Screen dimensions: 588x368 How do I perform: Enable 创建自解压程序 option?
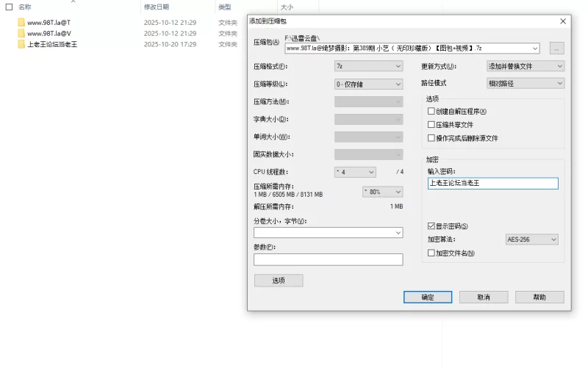(x=431, y=112)
